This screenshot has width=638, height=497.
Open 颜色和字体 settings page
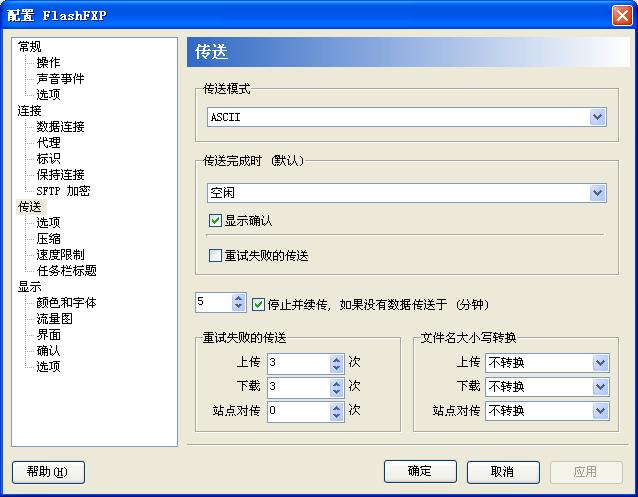66,303
